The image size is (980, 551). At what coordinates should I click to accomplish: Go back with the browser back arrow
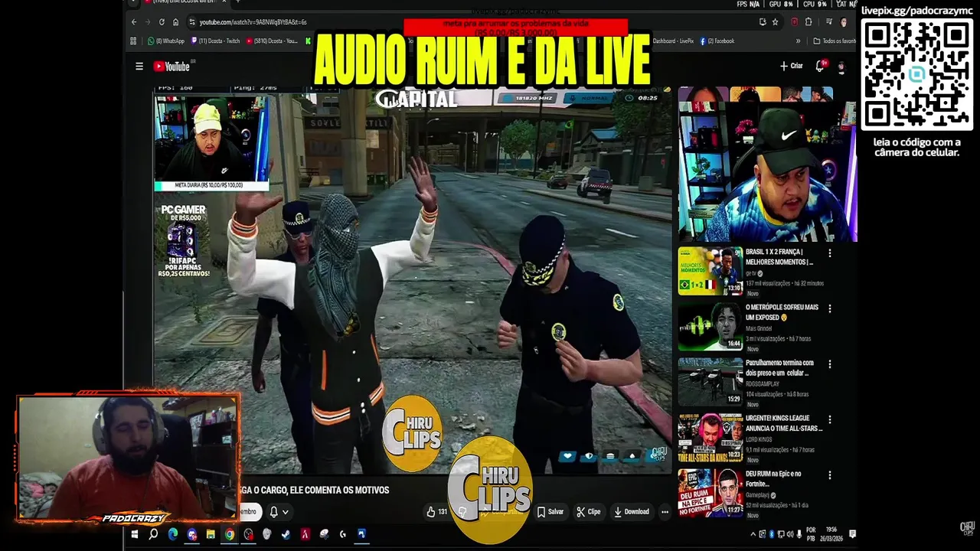click(x=134, y=22)
